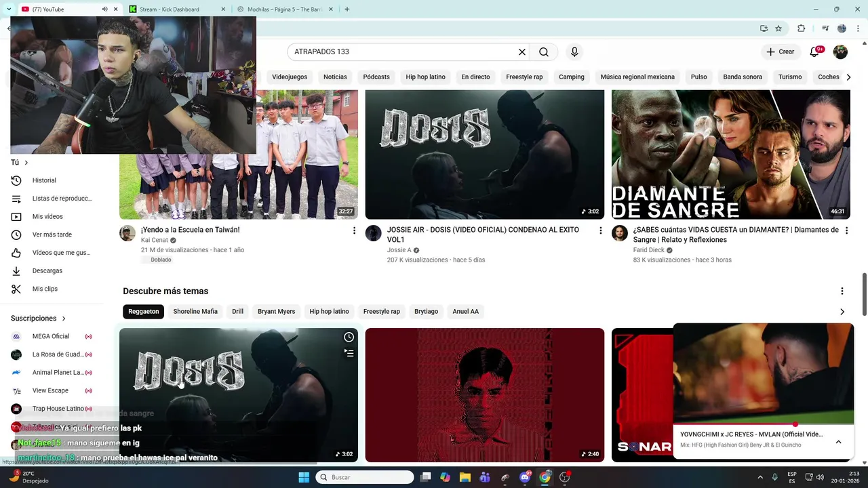868x488 pixels.
Task: Bookmark this page with the star icon
Action: (x=778, y=28)
